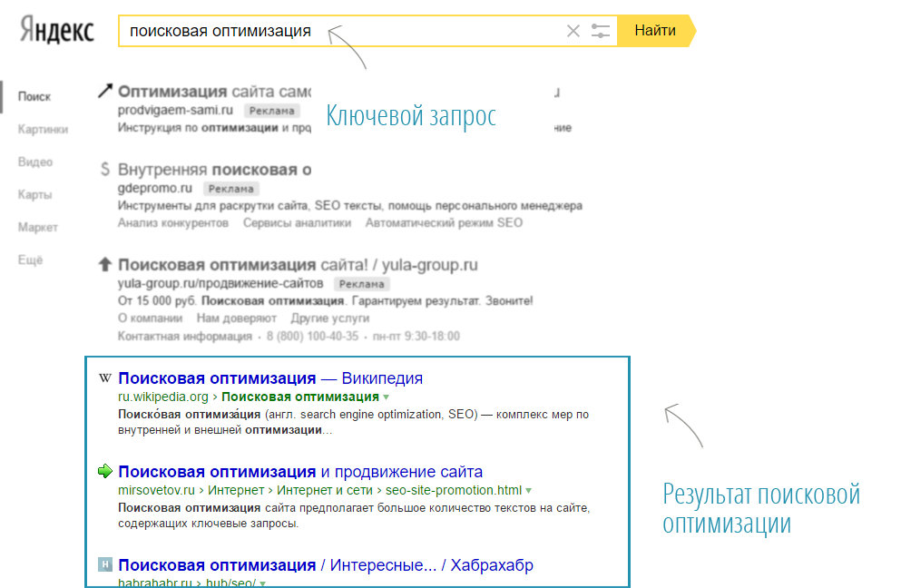This screenshot has height=588, width=901.
Task: Expand dropdown arrow after seo-site-promotion.html
Action: [529, 491]
